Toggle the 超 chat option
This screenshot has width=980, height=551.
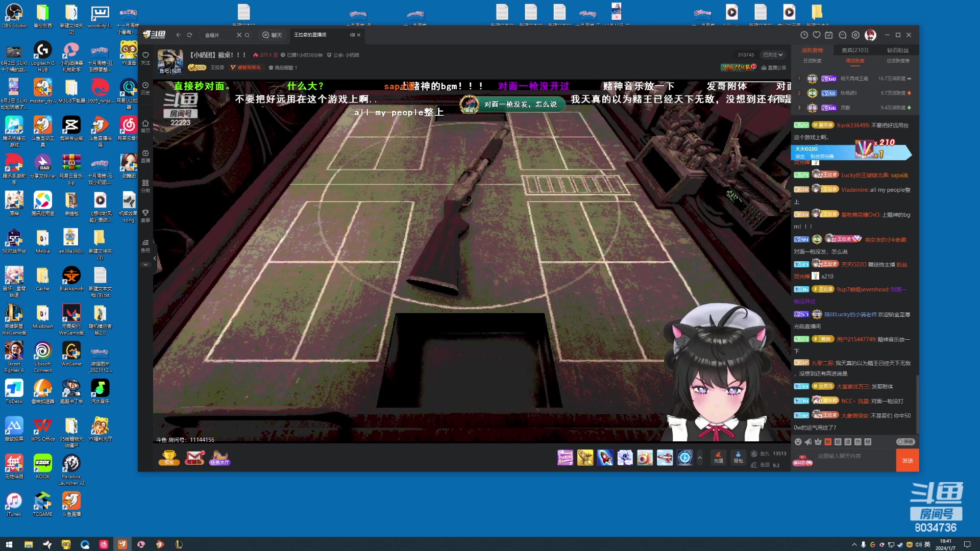tap(838, 442)
